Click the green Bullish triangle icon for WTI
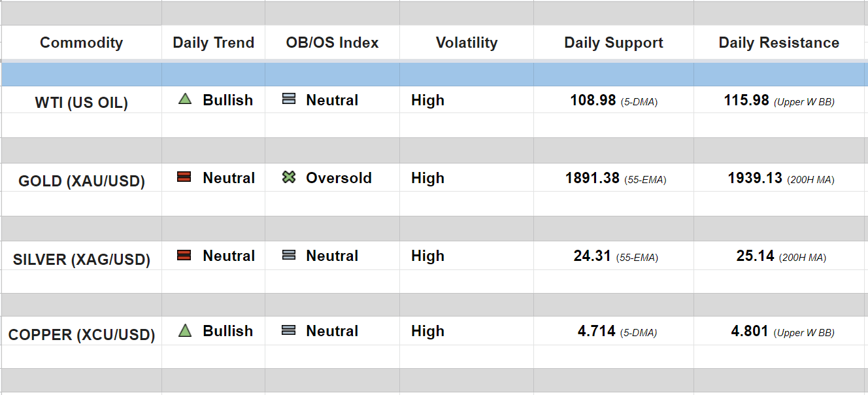Image resolution: width=868 pixels, height=395 pixels. coord(185,100)
